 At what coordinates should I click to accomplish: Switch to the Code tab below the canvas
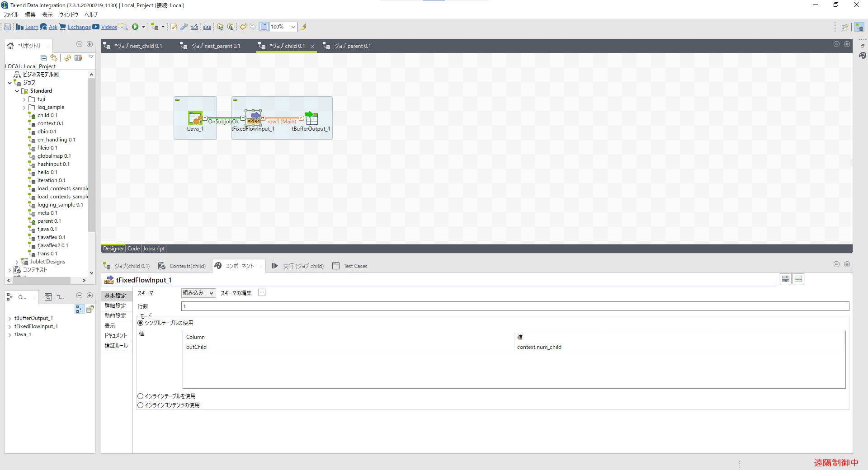[133, 249]
